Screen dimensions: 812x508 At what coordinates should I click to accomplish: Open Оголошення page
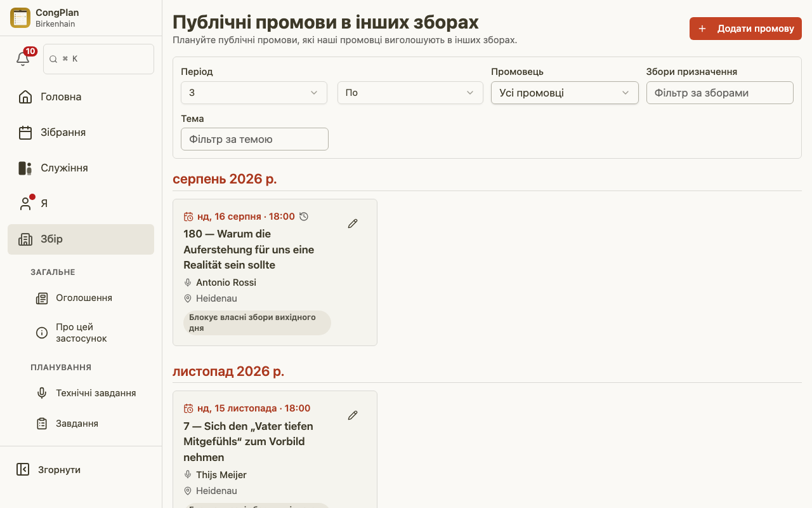click(91, 298)
